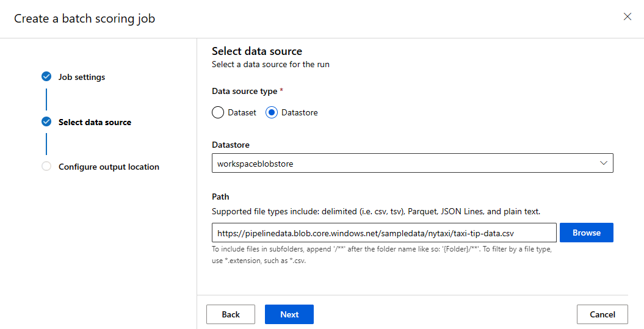644x329 pixels.
Task: Go to the Job settings wizard step
Action: (x=82, y=77)
